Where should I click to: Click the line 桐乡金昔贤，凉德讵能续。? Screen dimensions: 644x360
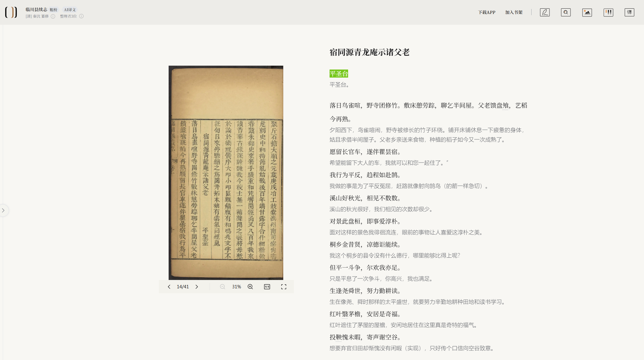point(366,244)
